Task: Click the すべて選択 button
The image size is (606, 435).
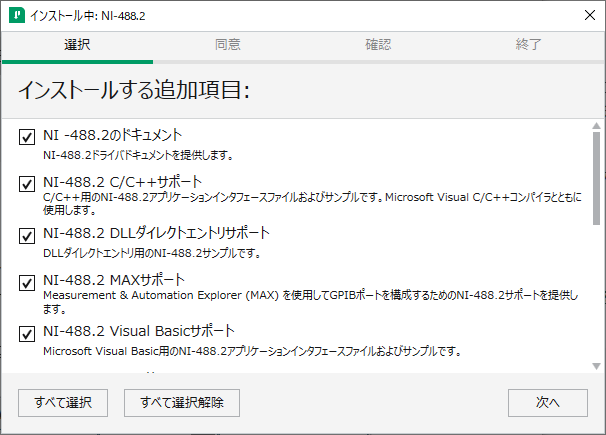Action: click(63, 403)
